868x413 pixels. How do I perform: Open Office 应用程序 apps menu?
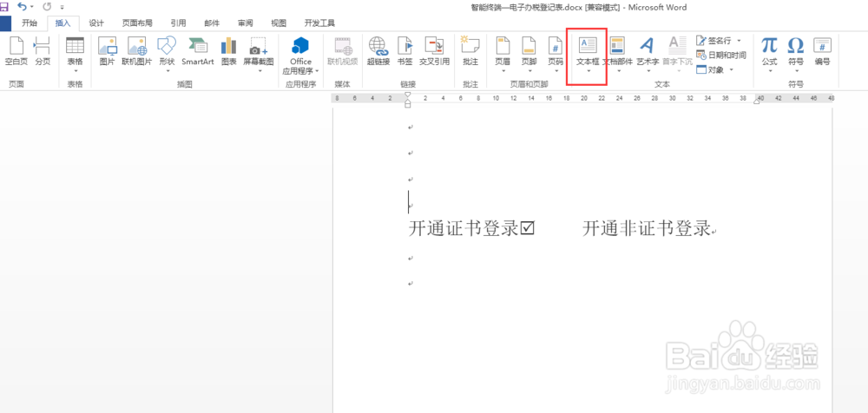coord(300,56)
